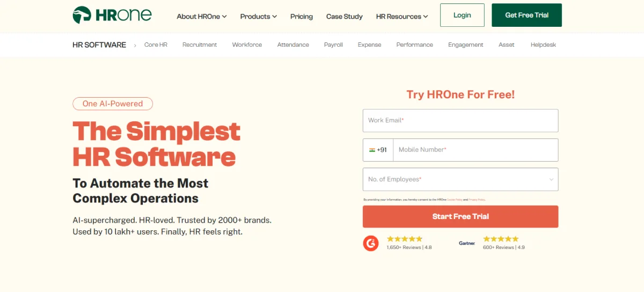Image resolution: width=644 pixels, height=292 pixels.
Task: Expand the About HROne menu
Action: [x=202, y=17]
